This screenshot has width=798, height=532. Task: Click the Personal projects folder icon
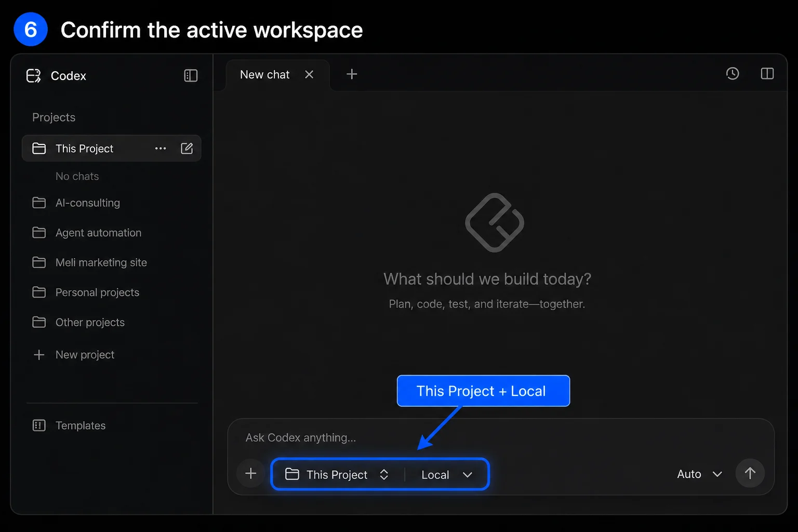(x=39, y=292)
